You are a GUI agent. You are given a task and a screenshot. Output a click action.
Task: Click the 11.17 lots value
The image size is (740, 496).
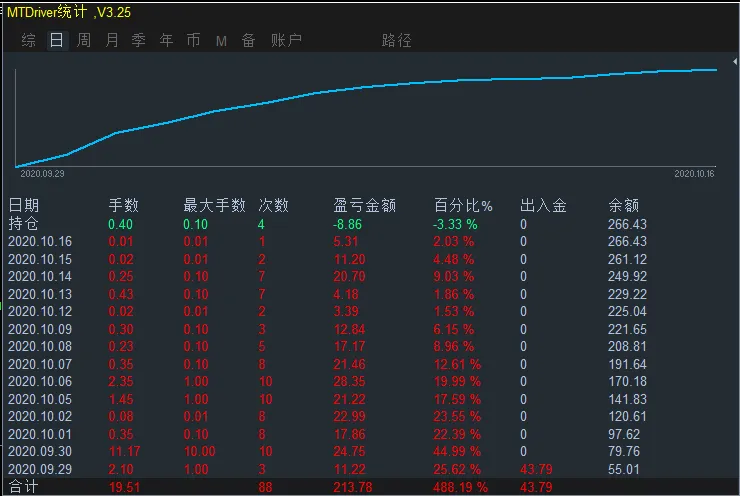pyautogui.click(x=125, y=452)
